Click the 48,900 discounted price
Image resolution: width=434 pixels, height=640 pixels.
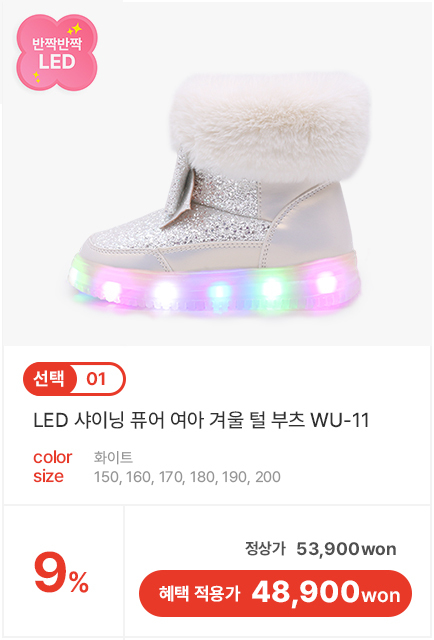click(305, 592)
